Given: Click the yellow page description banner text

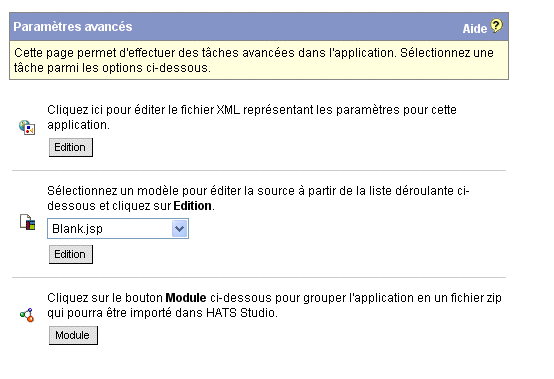Looking at the screenshot, I should [254, 60].
